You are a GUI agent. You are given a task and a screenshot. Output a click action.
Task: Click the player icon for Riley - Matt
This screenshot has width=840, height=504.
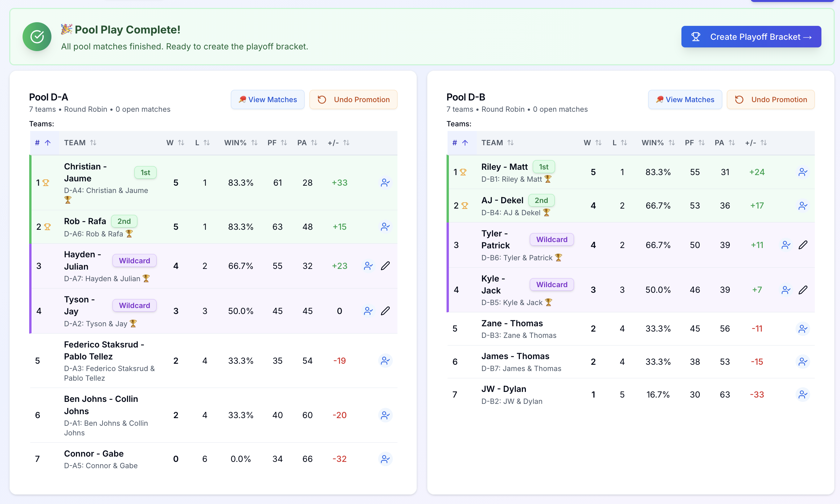tap(803, 172)
